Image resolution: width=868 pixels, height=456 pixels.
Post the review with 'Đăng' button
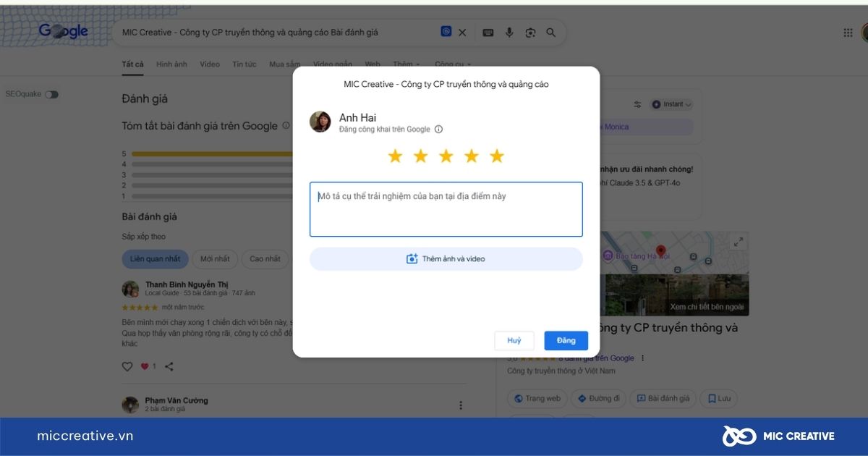566,341
